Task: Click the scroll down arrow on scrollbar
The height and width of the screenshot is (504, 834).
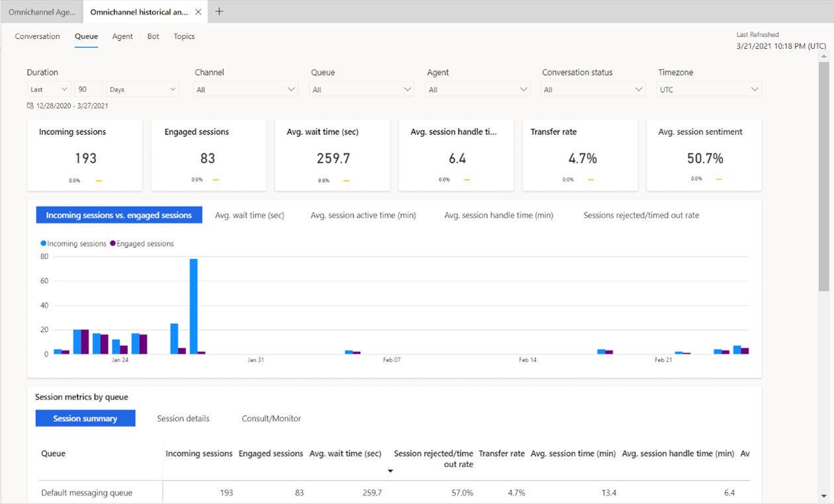Action: coord(824,495)
